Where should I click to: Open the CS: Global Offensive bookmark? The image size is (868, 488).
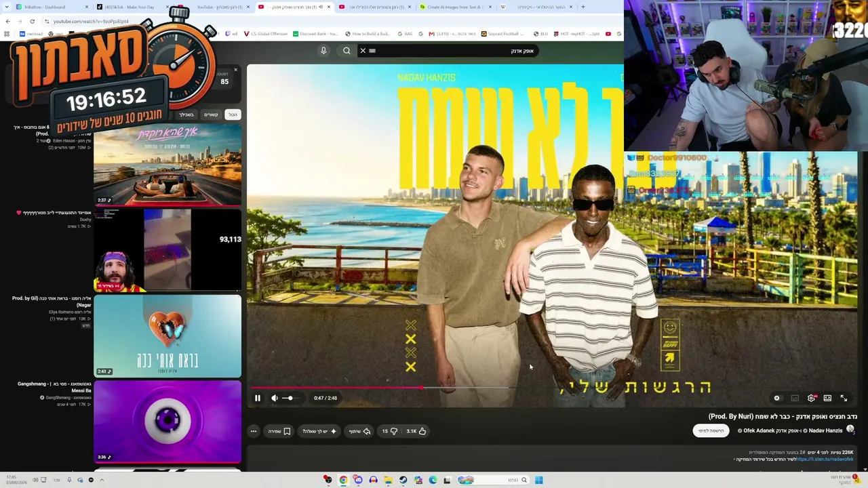click(265, 33)
